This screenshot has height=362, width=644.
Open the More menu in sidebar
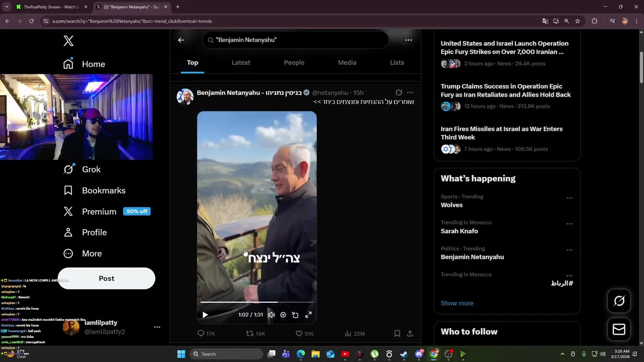tap(82, 253)
